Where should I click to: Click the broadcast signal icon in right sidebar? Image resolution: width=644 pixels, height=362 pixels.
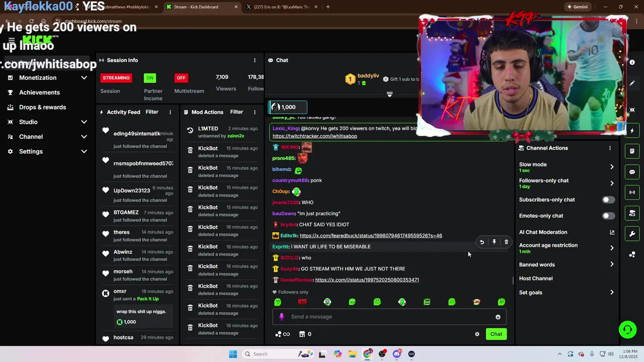[632, 193]
